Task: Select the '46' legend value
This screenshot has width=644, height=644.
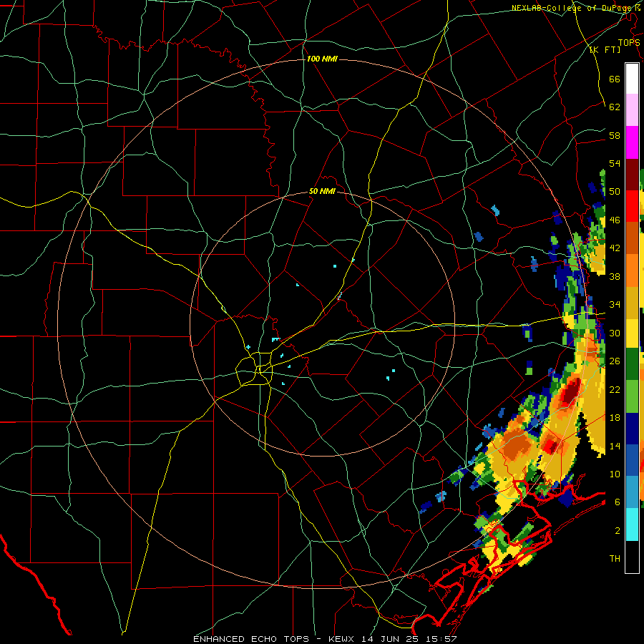Action: (615, 220)
